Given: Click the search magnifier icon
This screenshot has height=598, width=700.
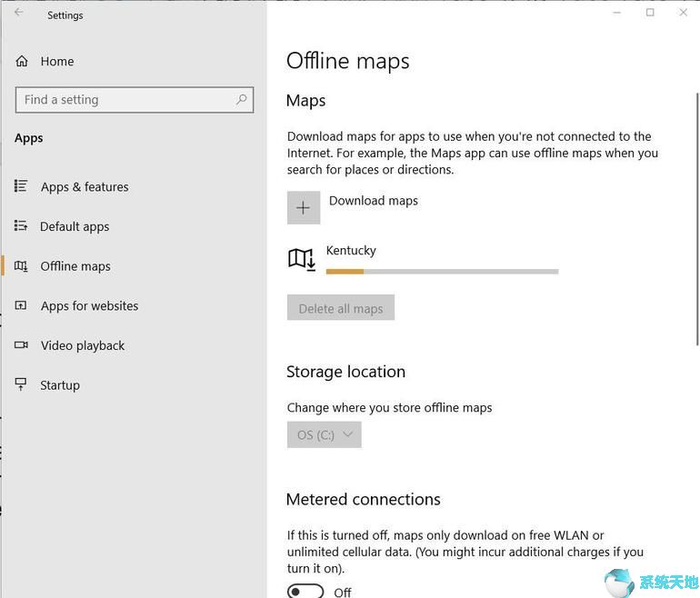Looking at the screenshot, I should click(x=242, y=99).
